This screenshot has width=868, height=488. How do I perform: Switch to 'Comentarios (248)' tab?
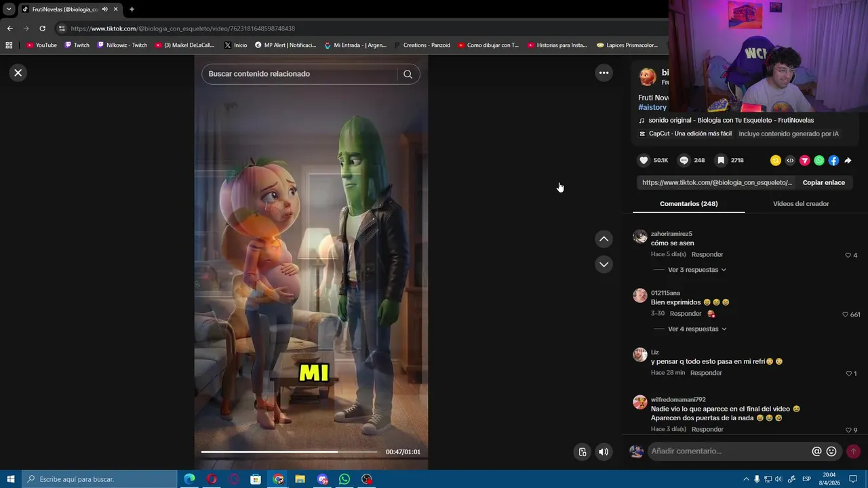(688, 203)
